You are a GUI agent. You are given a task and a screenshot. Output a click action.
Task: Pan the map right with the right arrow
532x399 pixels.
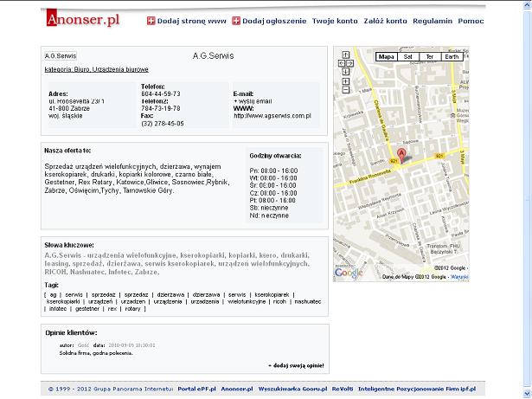(x=349, y=63)
